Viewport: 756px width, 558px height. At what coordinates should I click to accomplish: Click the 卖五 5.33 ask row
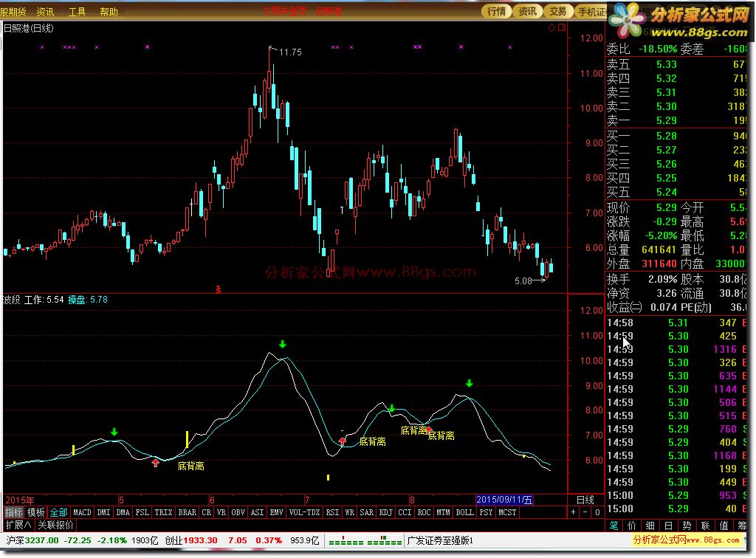(x=676, y=64)
